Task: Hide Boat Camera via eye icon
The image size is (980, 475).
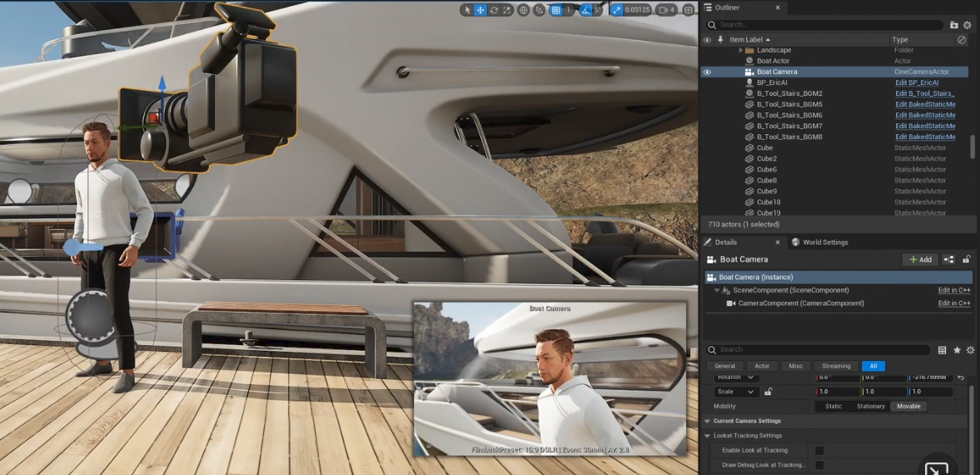Action: [x=708, y=72]
